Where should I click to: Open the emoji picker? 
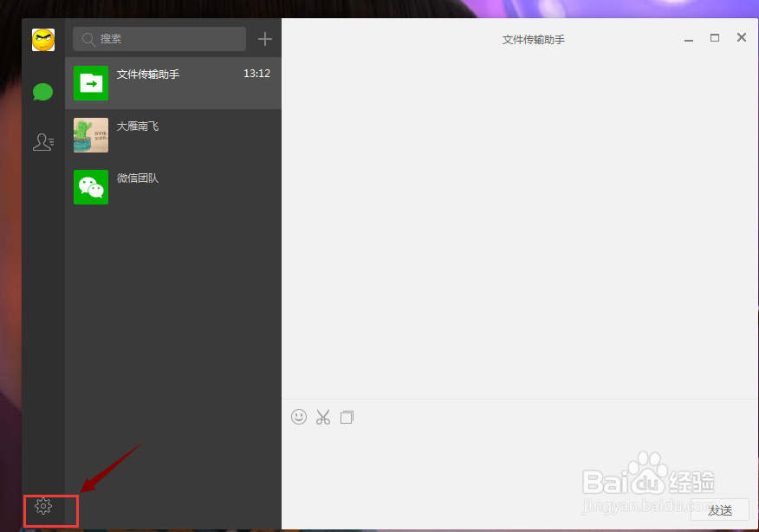coord(299,417)
